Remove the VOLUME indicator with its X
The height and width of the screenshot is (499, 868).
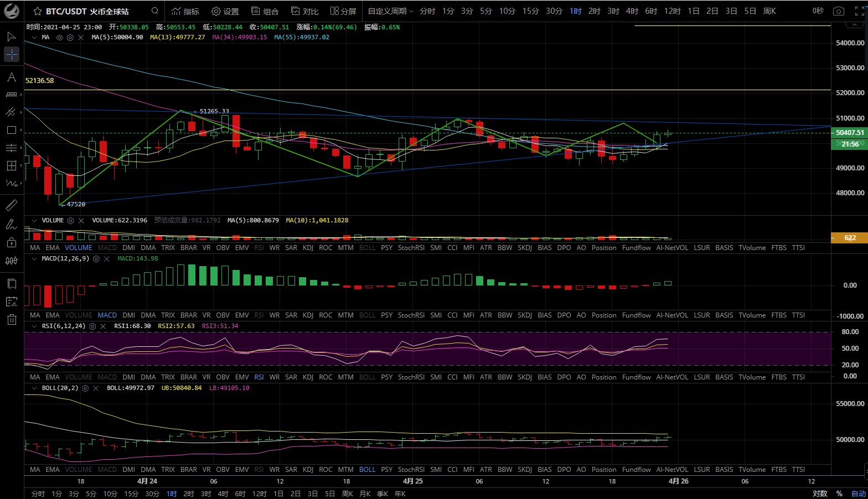(81, 221)
